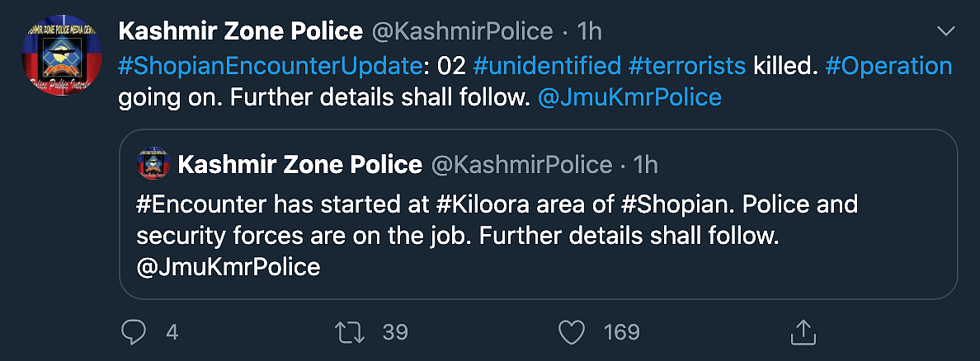Click the quoted tweet's Kashmir Zone Police name
The height and width of the screenshot is (361, 980).
pyautogui.click(x=300, y=164)
